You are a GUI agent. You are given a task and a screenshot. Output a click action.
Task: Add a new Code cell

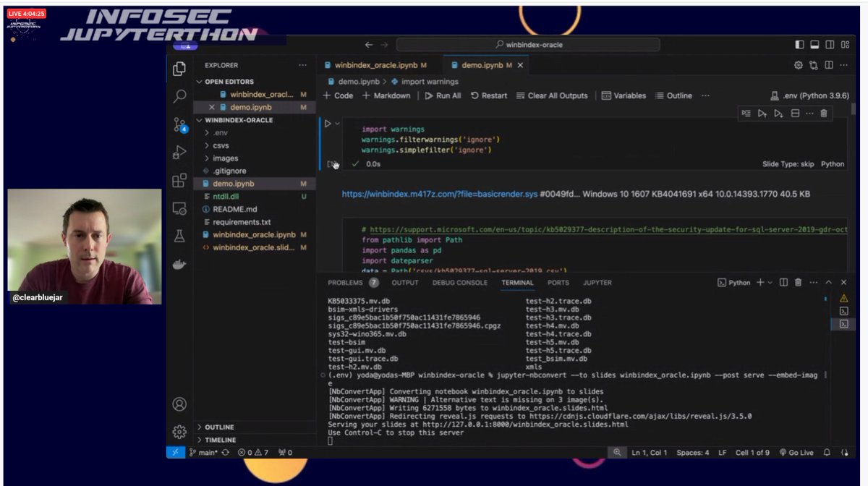[x=338, y=95]
